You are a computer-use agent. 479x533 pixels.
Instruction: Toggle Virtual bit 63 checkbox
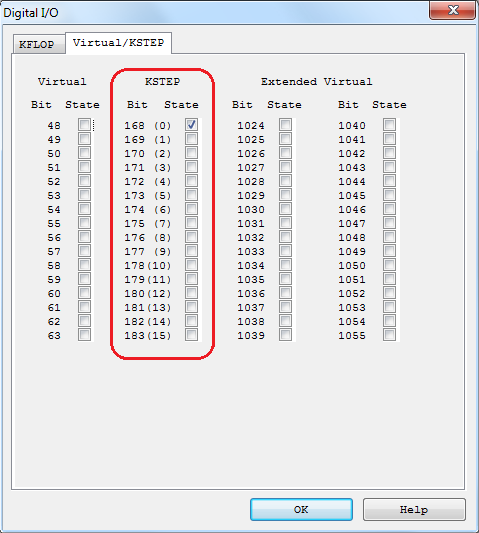click(84, 335)
